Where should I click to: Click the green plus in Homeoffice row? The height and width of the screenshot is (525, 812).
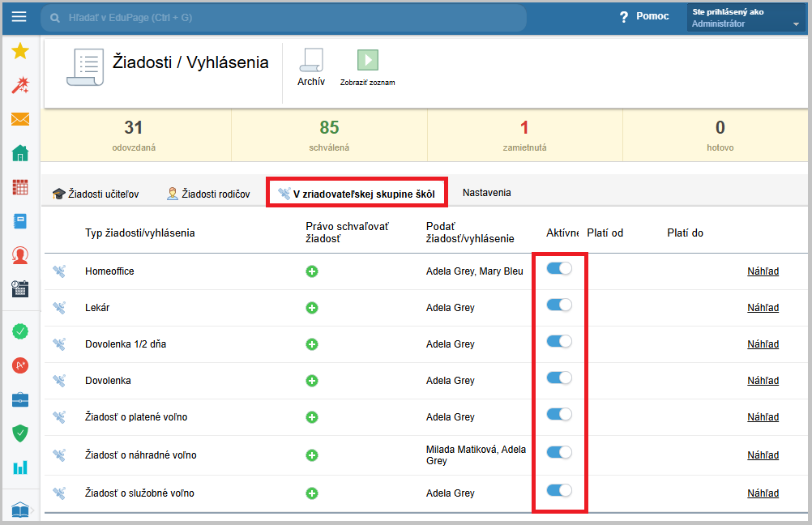[x=312, y=271]
